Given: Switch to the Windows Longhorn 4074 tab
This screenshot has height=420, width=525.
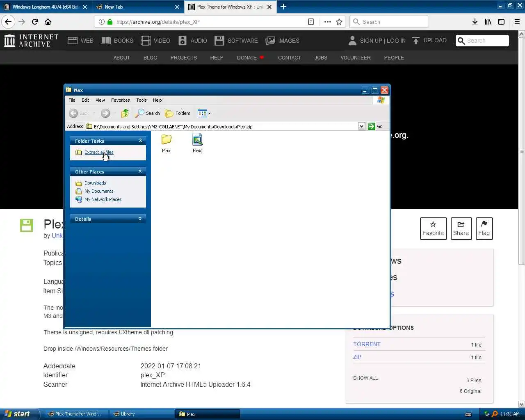Looking at the screenshot, I should coord(45,7).
